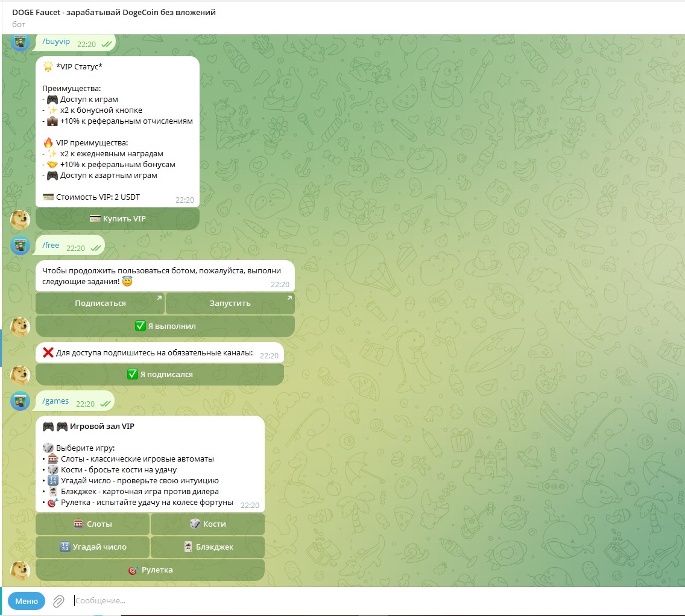
Task: Click the red cross emoji in subscription message
Action: (x=48, y=352)
